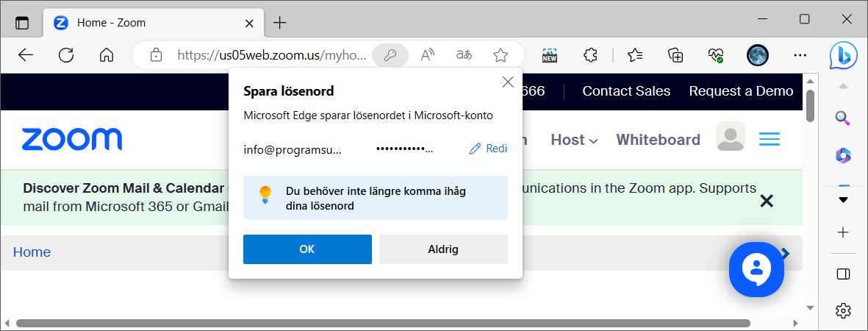Open the Collections icon in toolbar

click(675, 55)
